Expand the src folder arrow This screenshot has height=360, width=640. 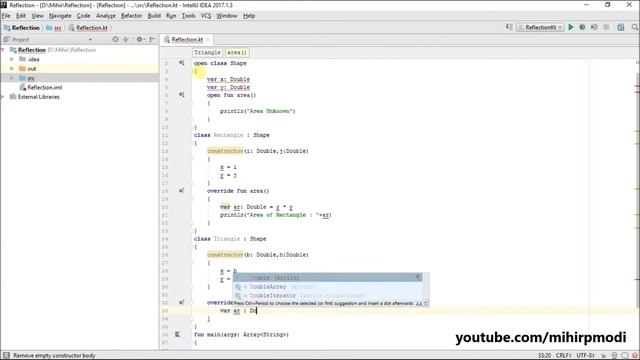coord(12,78)
